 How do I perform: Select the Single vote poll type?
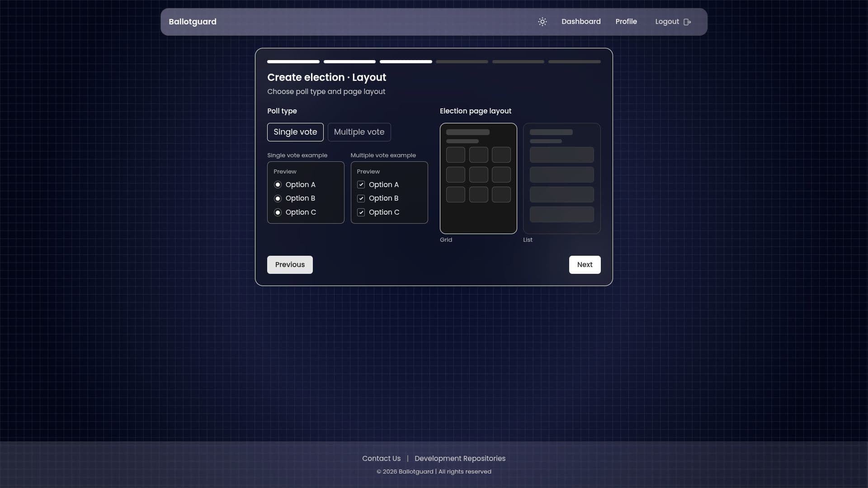[295, 132]
